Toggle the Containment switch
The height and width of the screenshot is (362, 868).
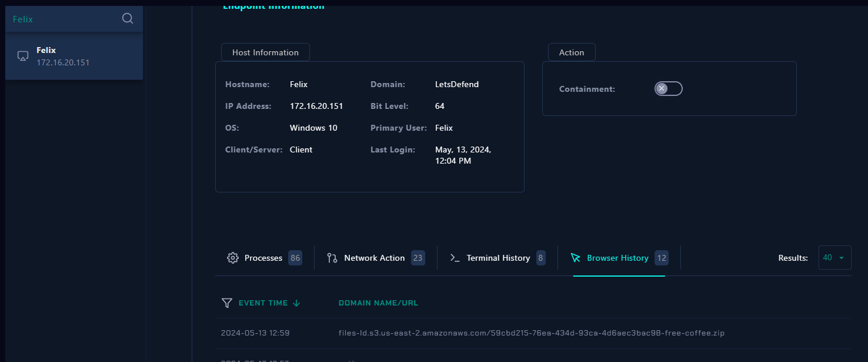coord(668,89)
